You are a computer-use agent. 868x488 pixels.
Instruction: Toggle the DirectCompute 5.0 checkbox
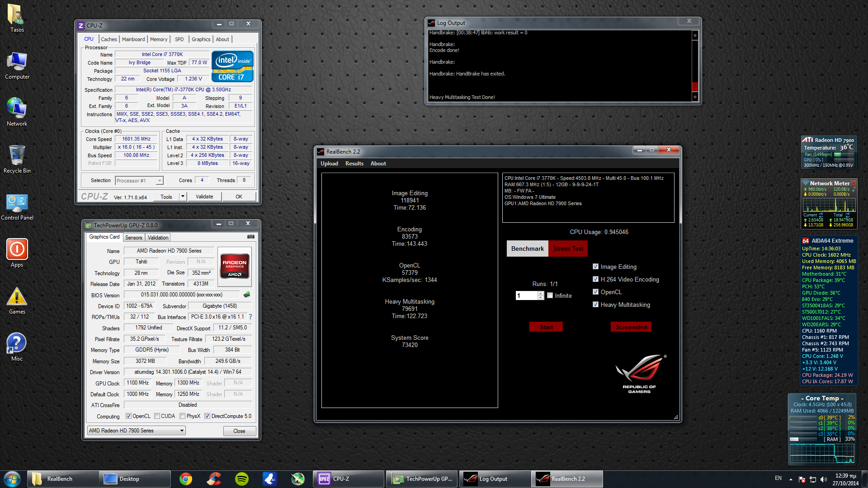[207, 416]
